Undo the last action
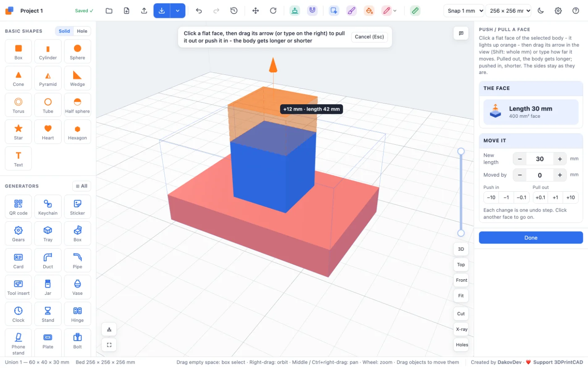 click(199, 11)
